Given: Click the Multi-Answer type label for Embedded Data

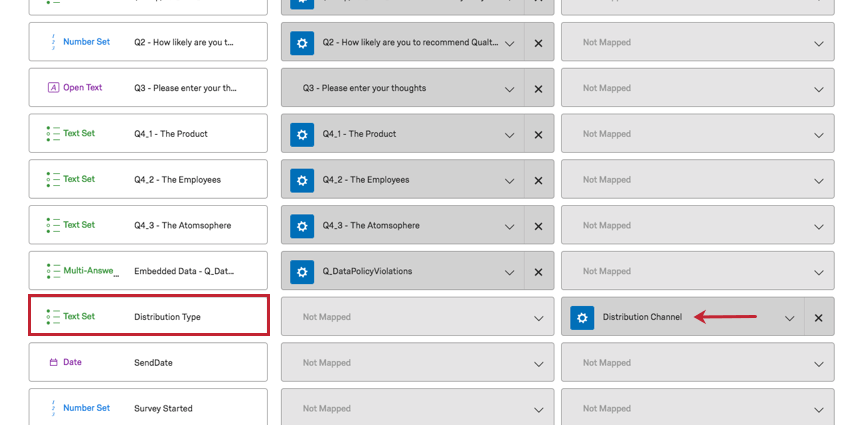Looking at the screenshot, I should pyautogui.click(x=90, y=271).
